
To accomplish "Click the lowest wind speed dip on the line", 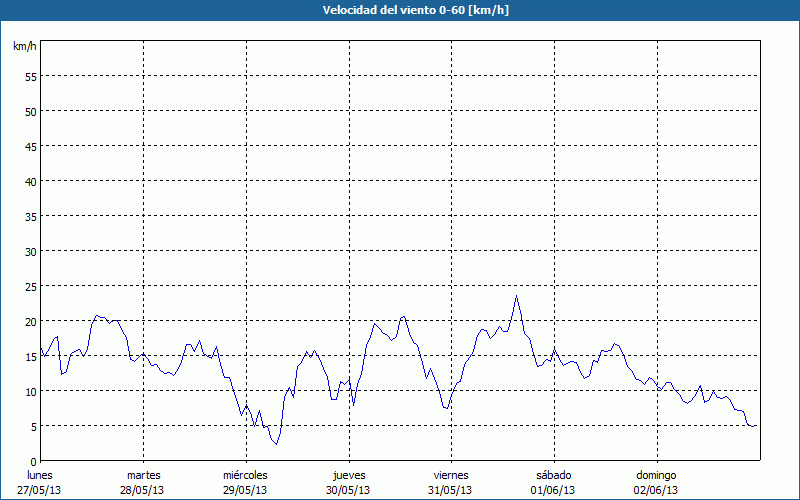I will coord(276,444).
